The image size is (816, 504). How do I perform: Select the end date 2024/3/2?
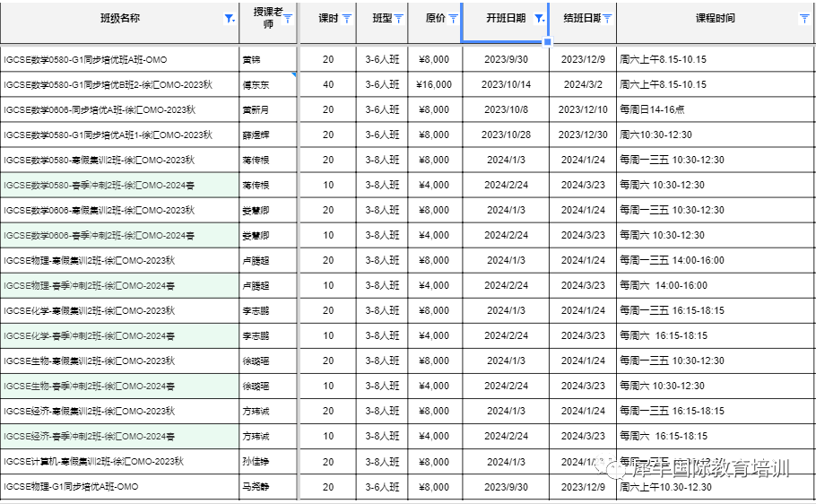[x=583, y=84]
